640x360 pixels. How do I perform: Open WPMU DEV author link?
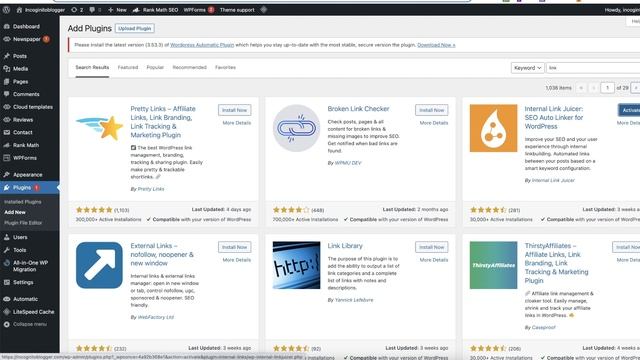(348, 163)
